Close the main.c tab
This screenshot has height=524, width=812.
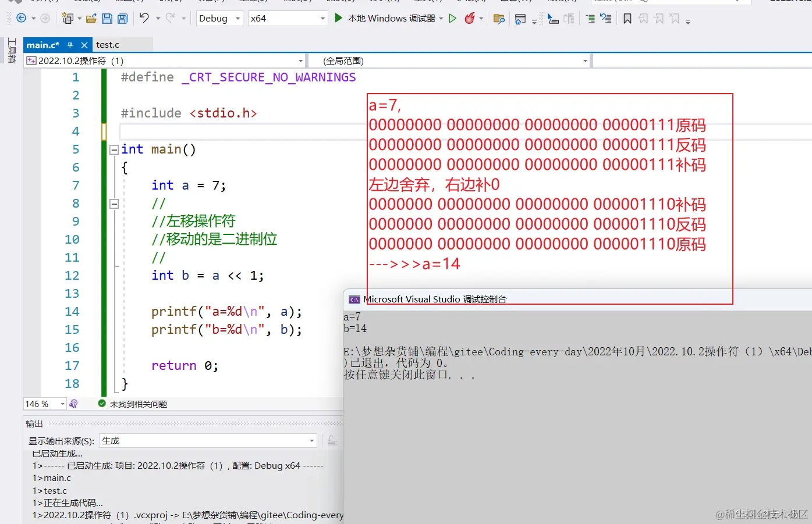pos(84,45)
